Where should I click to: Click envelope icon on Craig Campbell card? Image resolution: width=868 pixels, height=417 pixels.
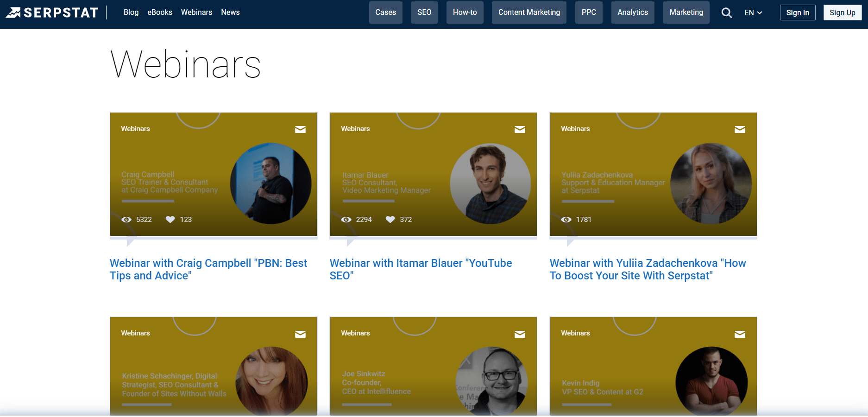(x=300, y=129)
